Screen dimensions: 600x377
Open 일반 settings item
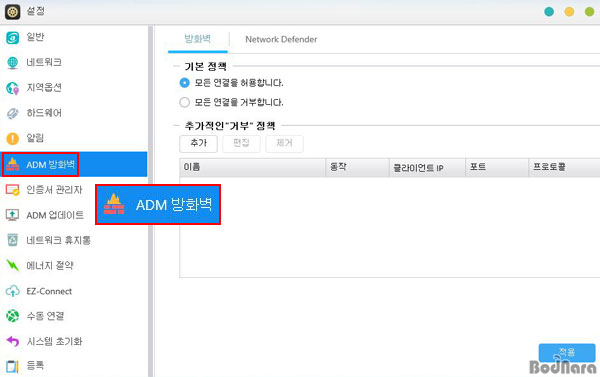pyautogui.click(x=73, y=38)
